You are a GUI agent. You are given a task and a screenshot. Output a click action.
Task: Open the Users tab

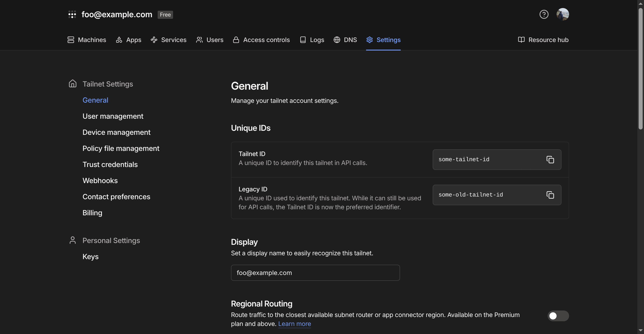pos(210,40)
